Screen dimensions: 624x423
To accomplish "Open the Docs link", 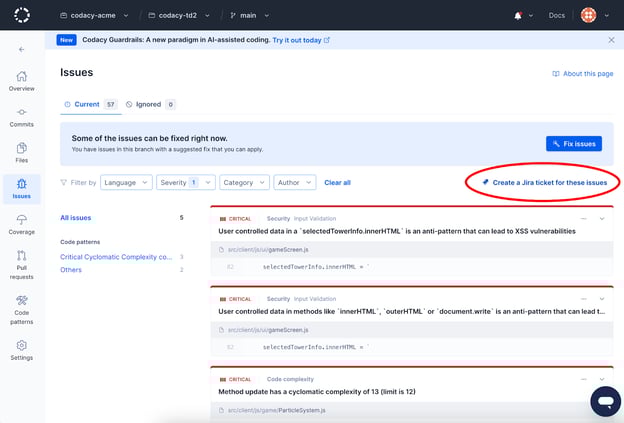I will [x=556, y=16].
